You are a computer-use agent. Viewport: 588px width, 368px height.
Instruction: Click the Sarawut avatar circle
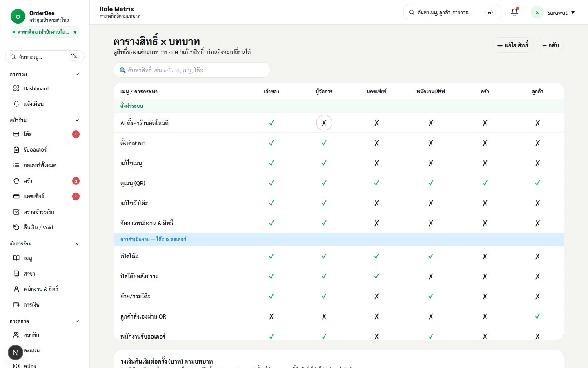(537, 12)
